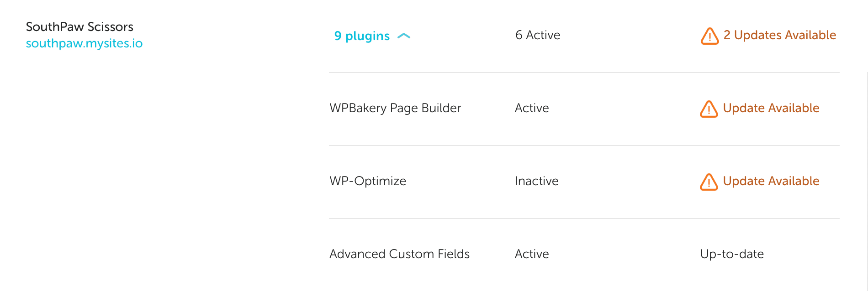Select the SouthPaw Scissors site name
Viewport: 868px width, 291px height.
79,27
